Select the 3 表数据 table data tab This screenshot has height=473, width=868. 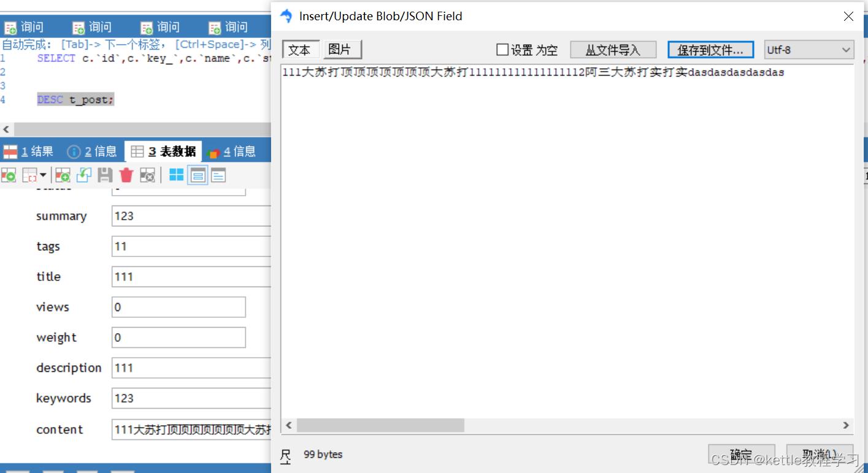coord(164,152)
